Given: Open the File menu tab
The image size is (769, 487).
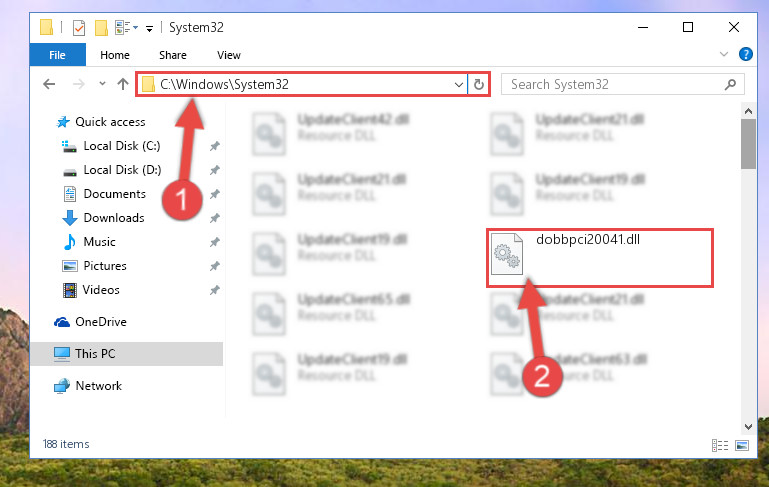Looking at the screenshot, I should (57, 54).
